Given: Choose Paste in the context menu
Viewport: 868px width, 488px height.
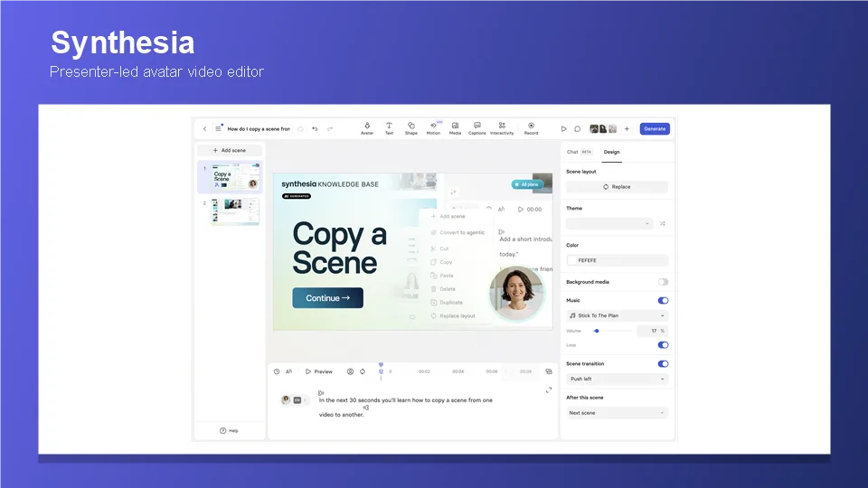Looking at the screenshot, I should click(x=442, y=276).
